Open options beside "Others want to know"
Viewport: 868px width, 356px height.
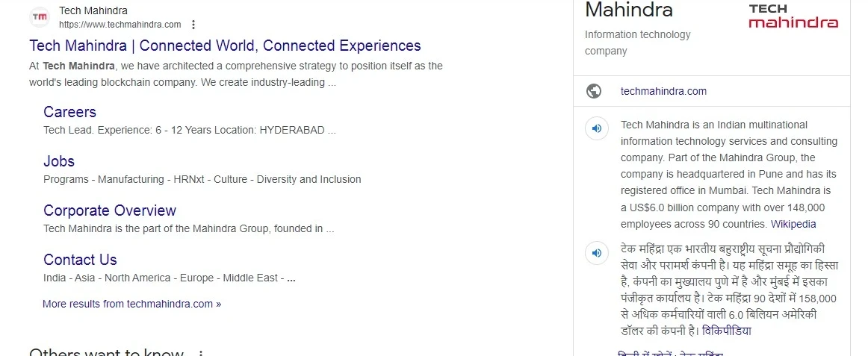200,353
